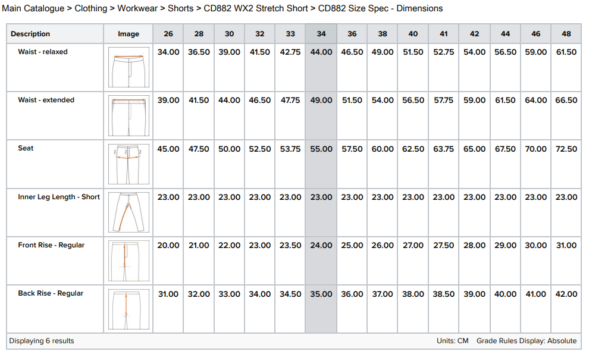Click the Inner Leg Length - Short row label
The height and width of the screenshot is (364, 589).
[x=59, y=197]
